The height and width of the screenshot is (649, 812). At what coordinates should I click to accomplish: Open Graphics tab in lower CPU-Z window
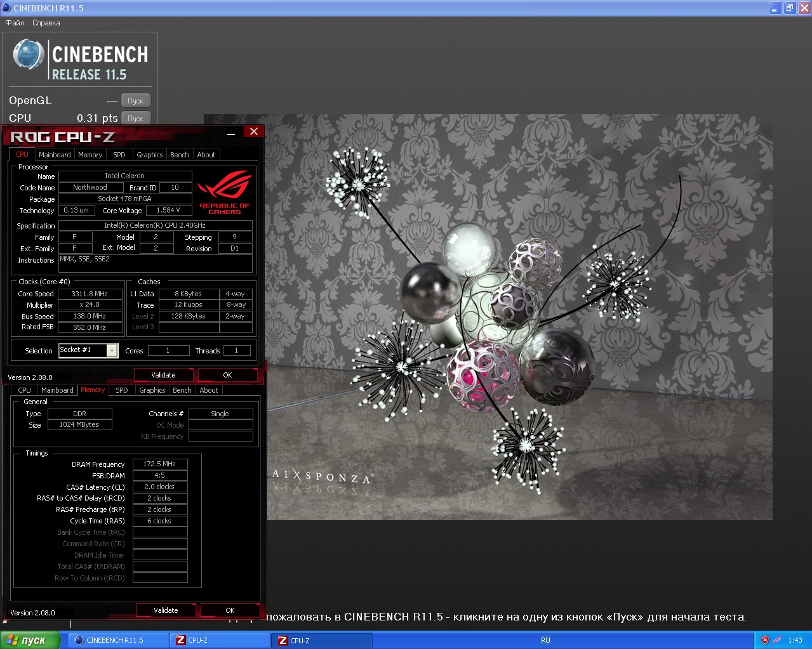(152, 390)
